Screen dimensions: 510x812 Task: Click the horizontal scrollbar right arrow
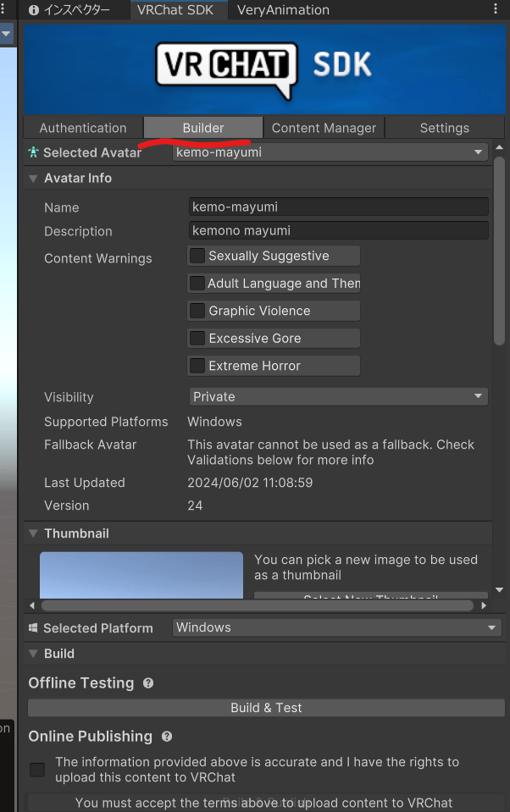(x=484, y=605)
